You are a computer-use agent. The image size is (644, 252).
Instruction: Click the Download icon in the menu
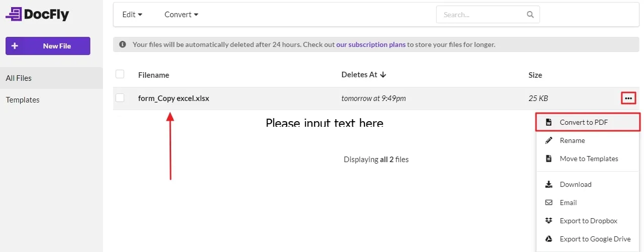(x=549, y=184)
